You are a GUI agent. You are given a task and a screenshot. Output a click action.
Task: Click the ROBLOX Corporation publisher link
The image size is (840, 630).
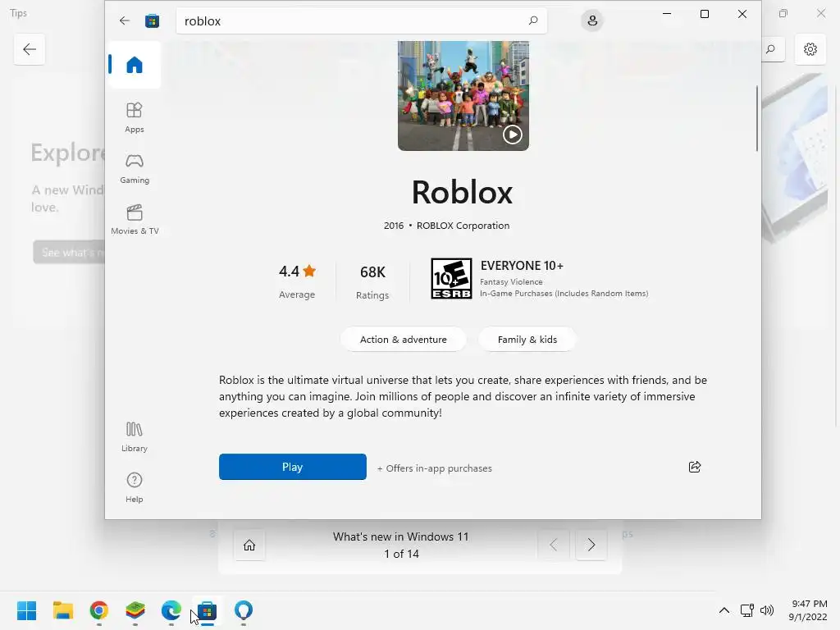[x=463, y=226]
